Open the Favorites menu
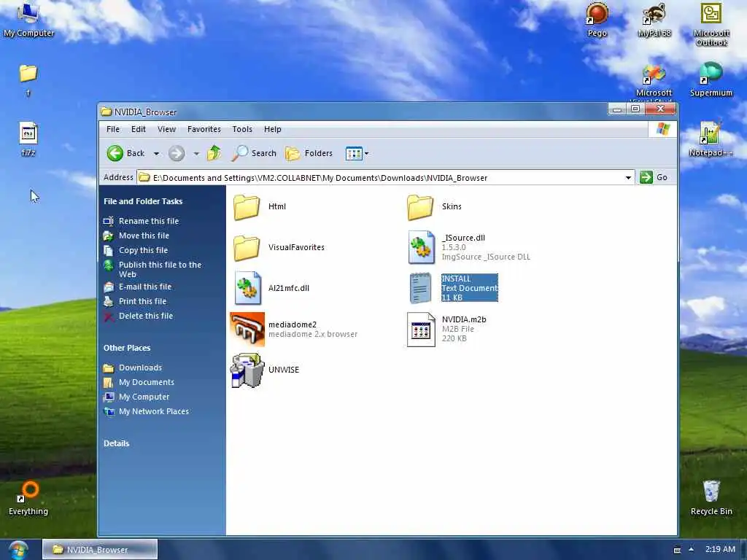Viewport: 747px width, 560px height. coord(204,129)
